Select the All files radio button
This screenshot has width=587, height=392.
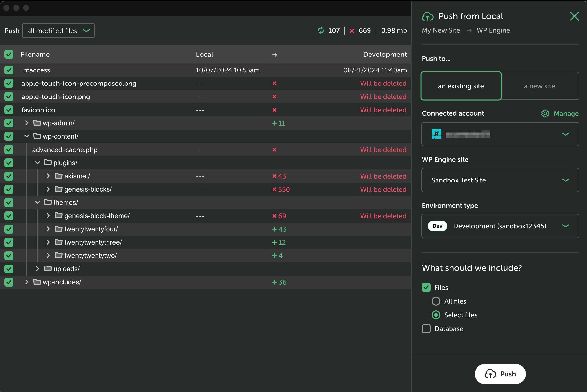436,301
